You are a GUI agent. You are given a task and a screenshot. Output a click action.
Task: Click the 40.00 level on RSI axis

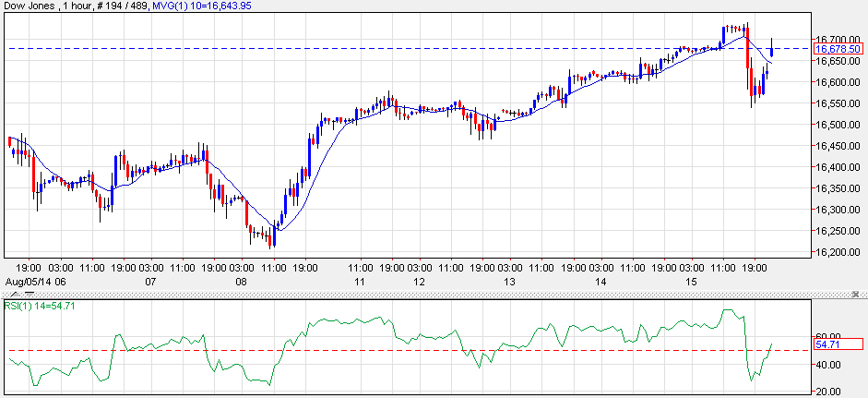(x=827, y=365)
